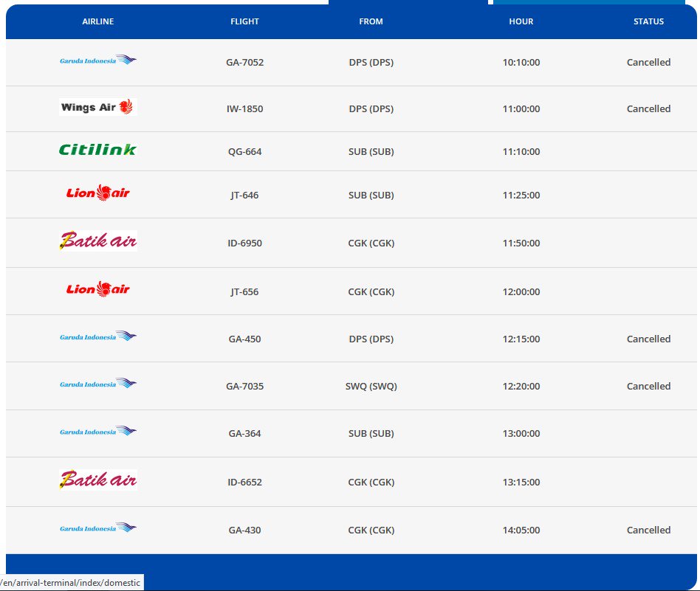Select flight number ID-6950
Screen dimensions: 700x591
[244, 243]
